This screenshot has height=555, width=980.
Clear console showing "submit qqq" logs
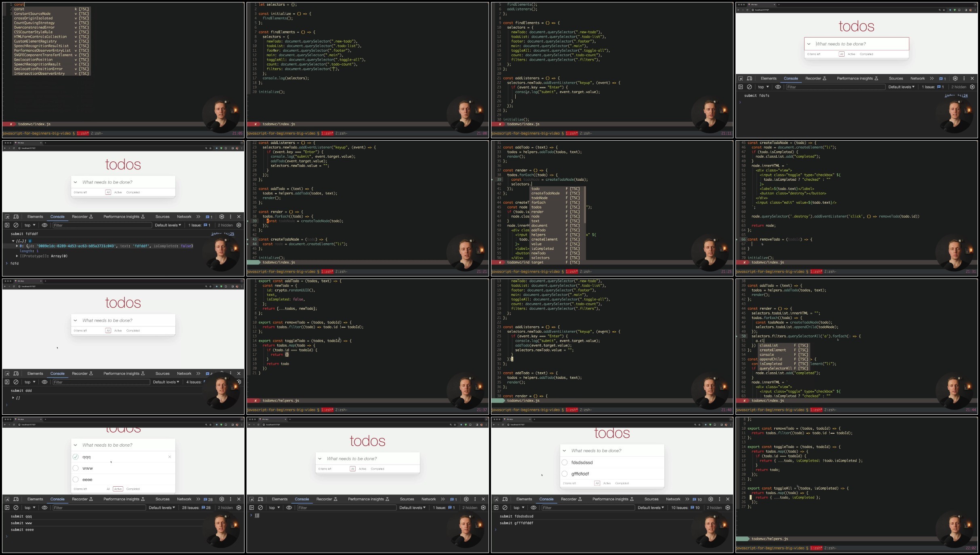(16, 508)
